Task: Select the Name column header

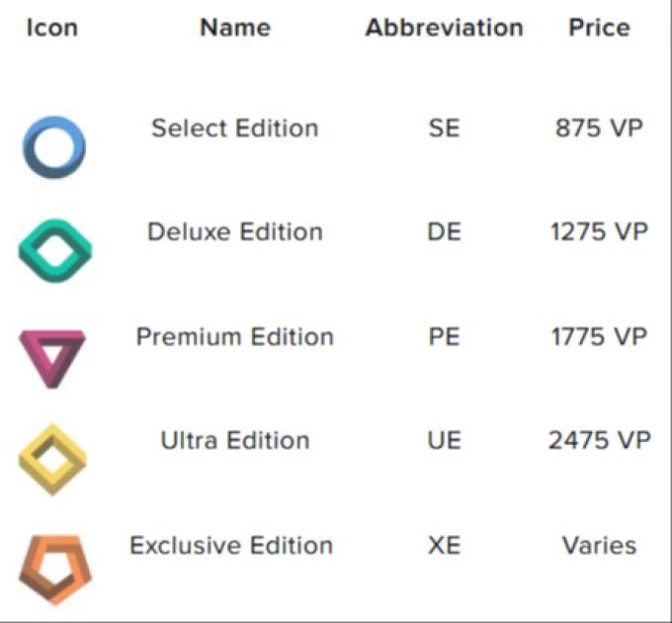Action: (235, 28)
